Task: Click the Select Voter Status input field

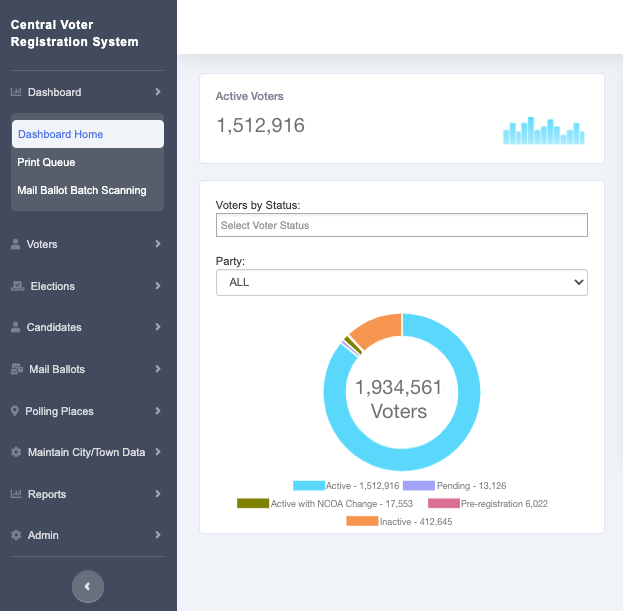Action: (x=401, y=226)
